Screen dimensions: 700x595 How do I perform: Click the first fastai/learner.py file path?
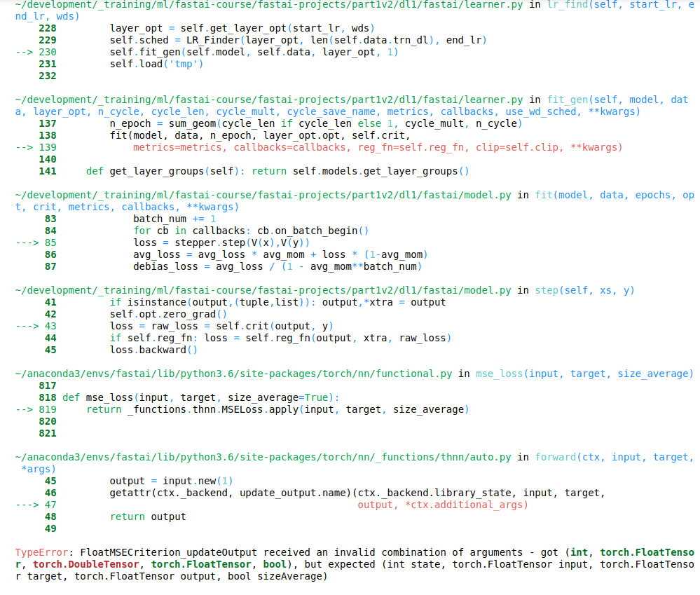click(269, 5)
